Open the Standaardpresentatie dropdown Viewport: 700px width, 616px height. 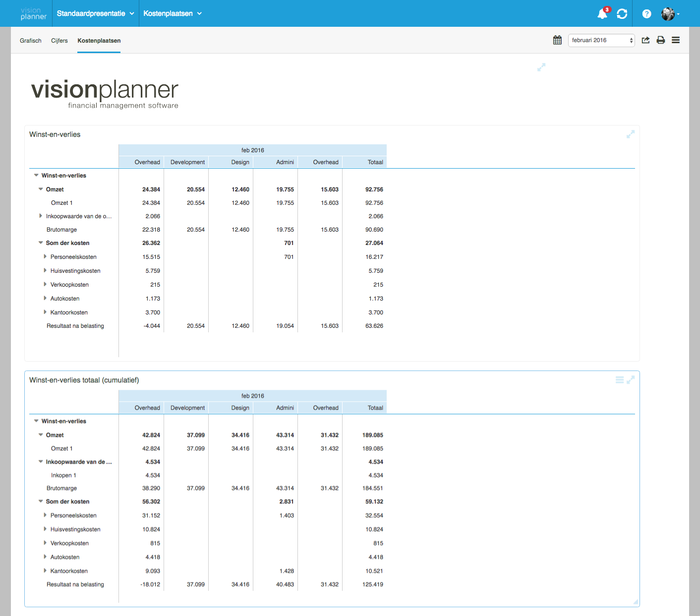coord(95,13)
